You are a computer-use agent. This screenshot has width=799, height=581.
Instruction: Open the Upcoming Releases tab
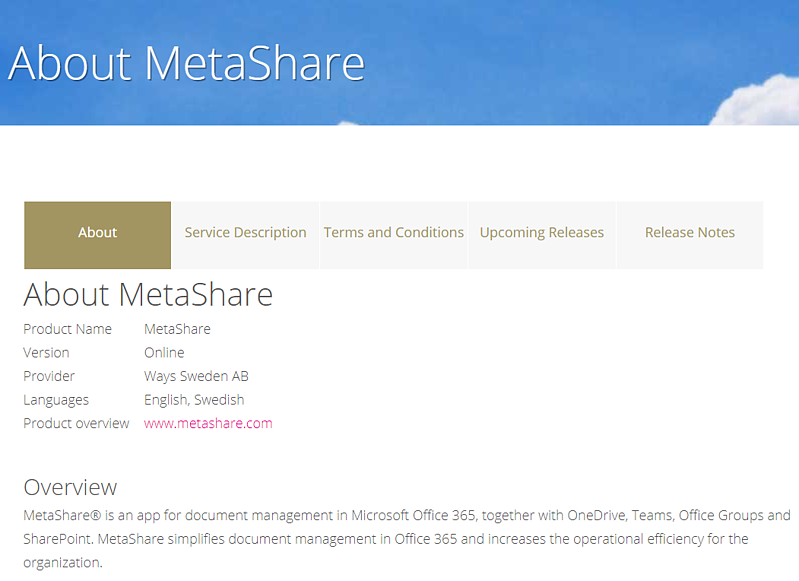pos(542,235)
